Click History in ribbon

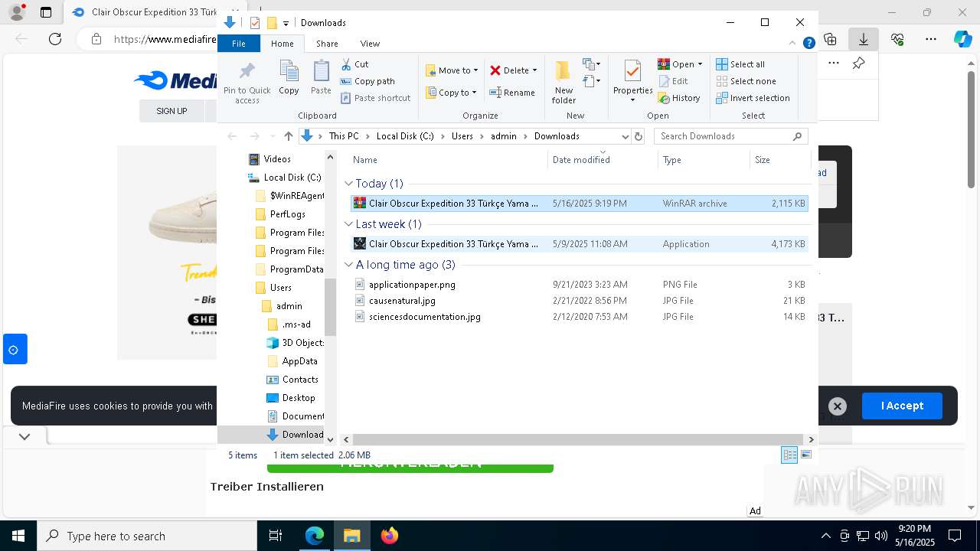point(679,98)
